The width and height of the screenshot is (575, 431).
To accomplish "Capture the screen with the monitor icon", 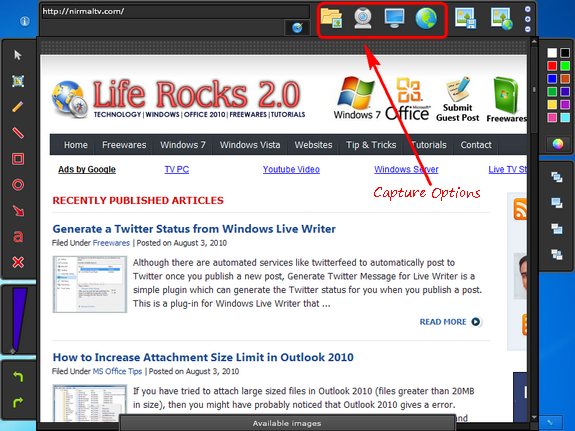I will pyautogui.click(x=394, y=18).
